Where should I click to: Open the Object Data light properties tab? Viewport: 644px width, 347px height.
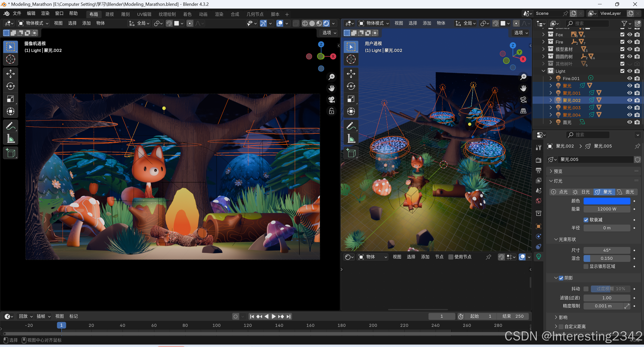pos(539,257)
